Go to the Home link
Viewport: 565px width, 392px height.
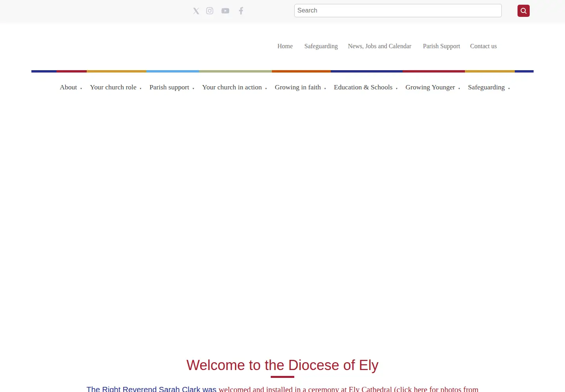tap(285, 46)
